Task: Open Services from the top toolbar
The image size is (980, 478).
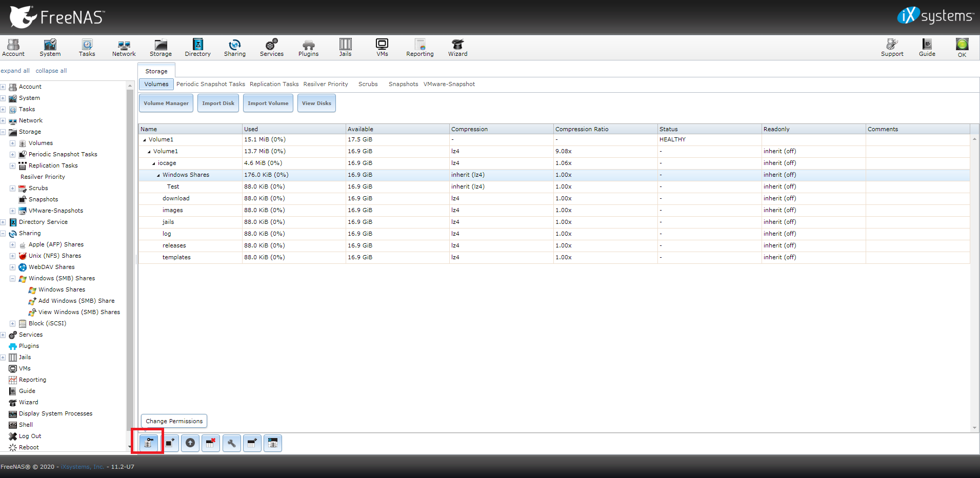Action: (x=272, y=47)
